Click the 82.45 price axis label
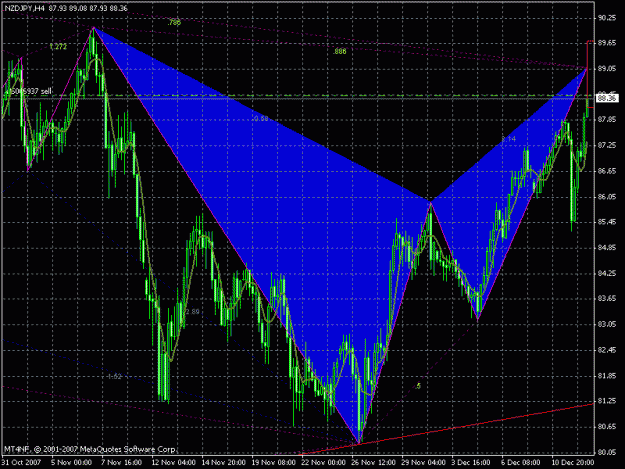625x469 pixels. tap(607, 350)
